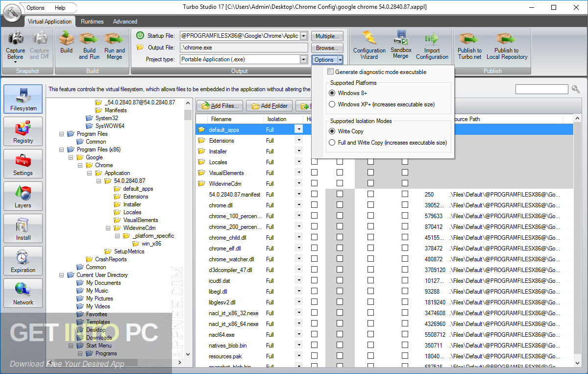The width and height of the screenshot is (588, 374).
Task: Click the default_apps folder icon in file list
Action: tap(201, 130)
